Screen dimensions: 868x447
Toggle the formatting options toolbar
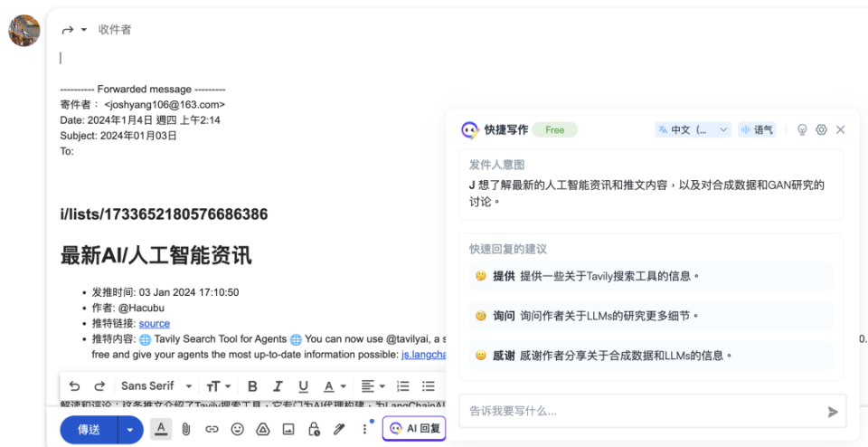[161, 429]
